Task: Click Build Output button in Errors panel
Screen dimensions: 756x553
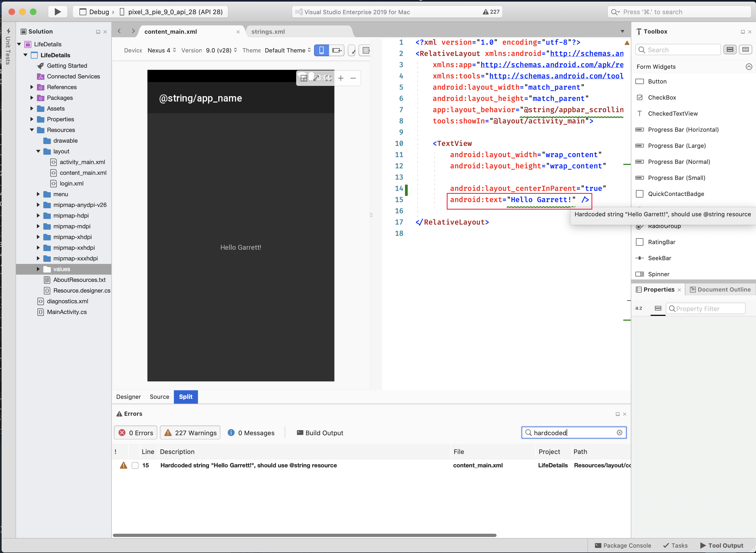Action: tap(320, 433)
